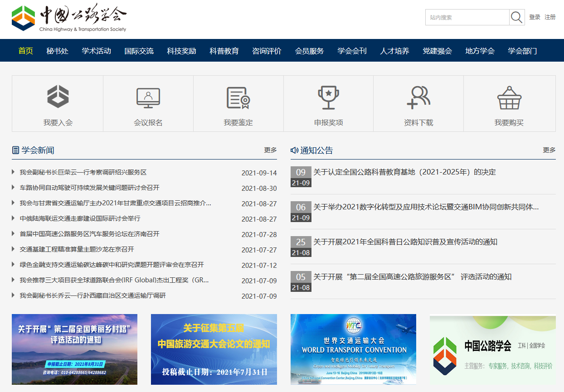564x392 pixels.
Task: Click the China Highway Society logo
Action: pos(69,18)
